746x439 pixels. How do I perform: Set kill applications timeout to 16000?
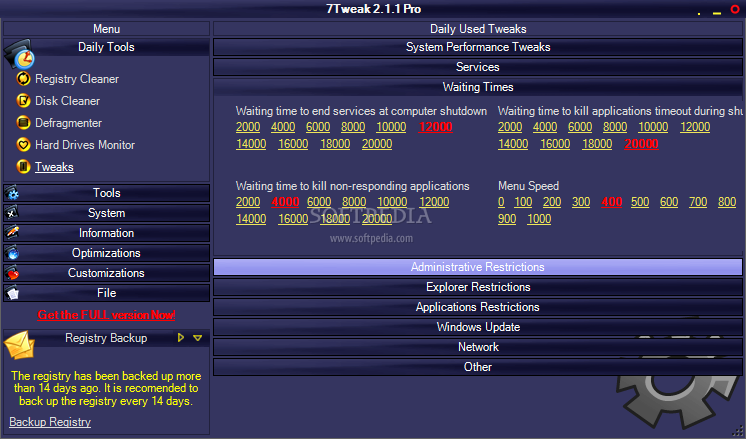(555, 144)
